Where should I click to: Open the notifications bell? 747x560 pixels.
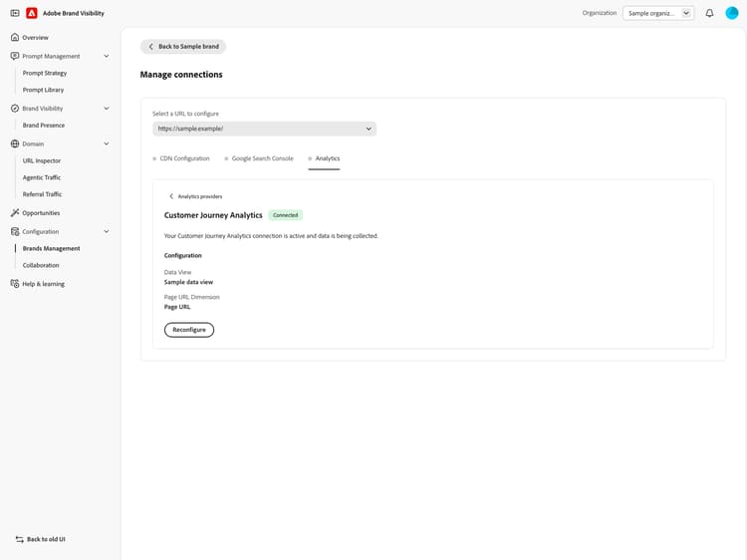709,13
